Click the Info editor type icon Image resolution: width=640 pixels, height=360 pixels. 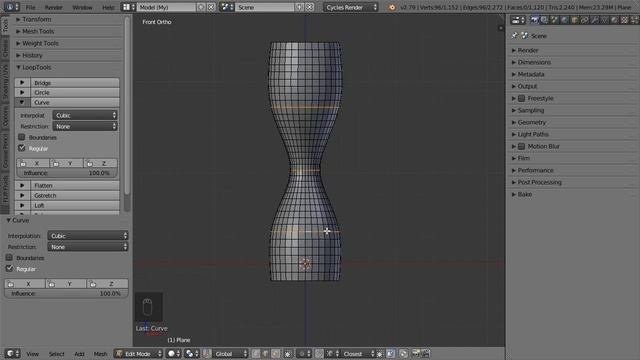(x=11, y=7)
